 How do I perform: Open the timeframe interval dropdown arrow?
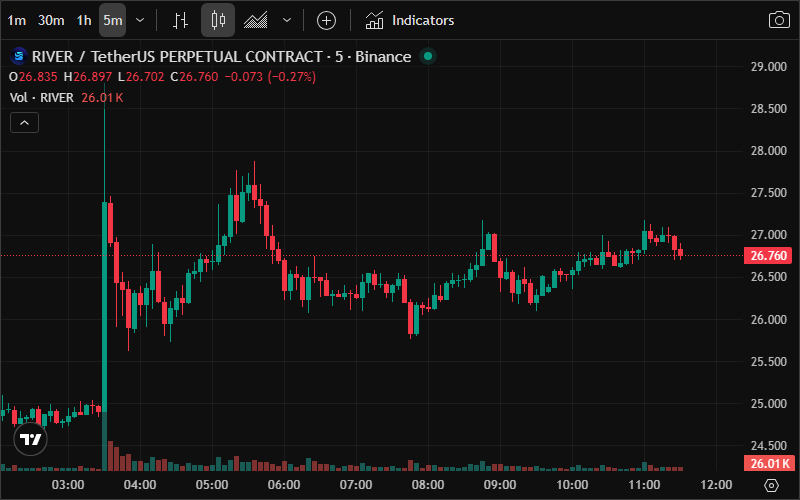140,20
